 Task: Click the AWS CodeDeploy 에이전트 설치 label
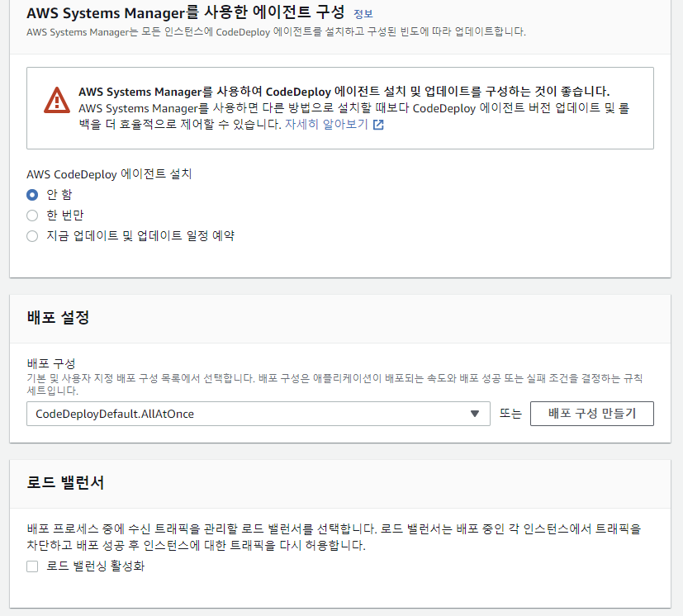109,174
